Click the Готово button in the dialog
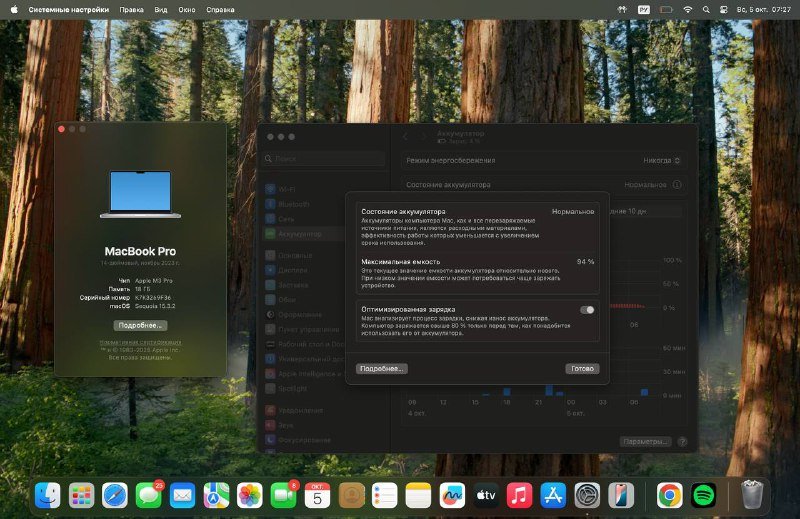800x519 pixels. point(581,368)
